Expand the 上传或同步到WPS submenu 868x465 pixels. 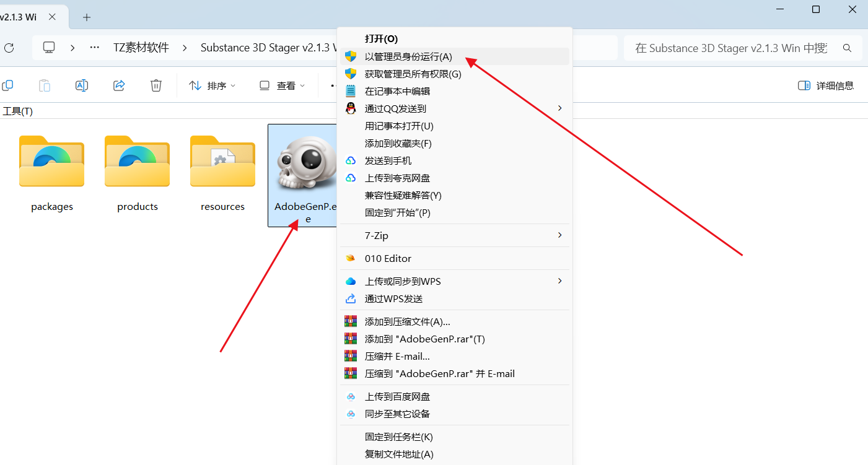click(x=455, y=281)
